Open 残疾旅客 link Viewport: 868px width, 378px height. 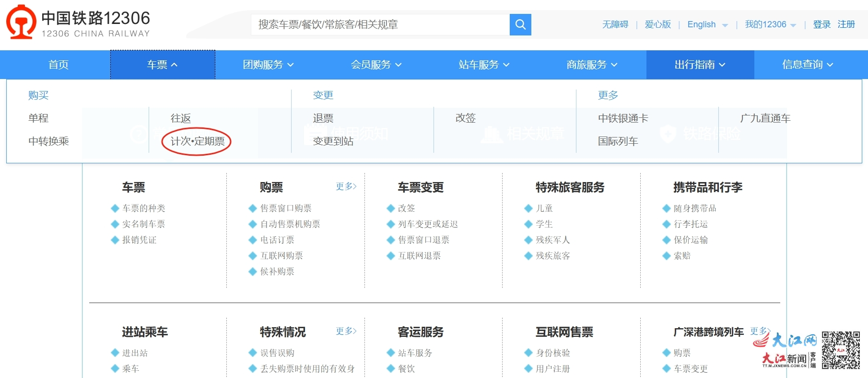click(553, 255)
